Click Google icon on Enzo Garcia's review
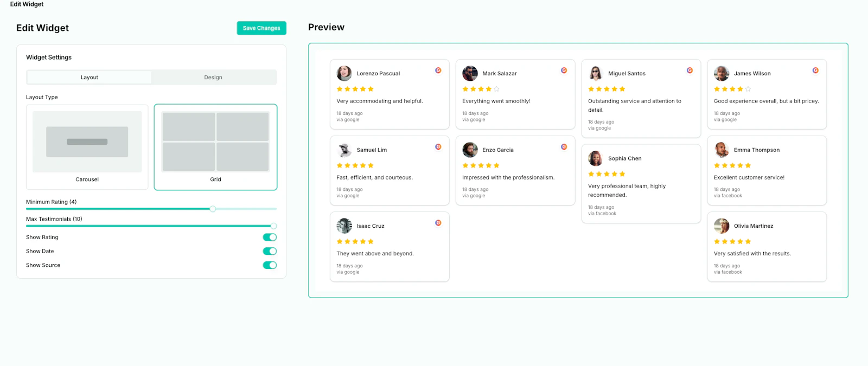Screen dimensions: 868x366 coord(564,147)
